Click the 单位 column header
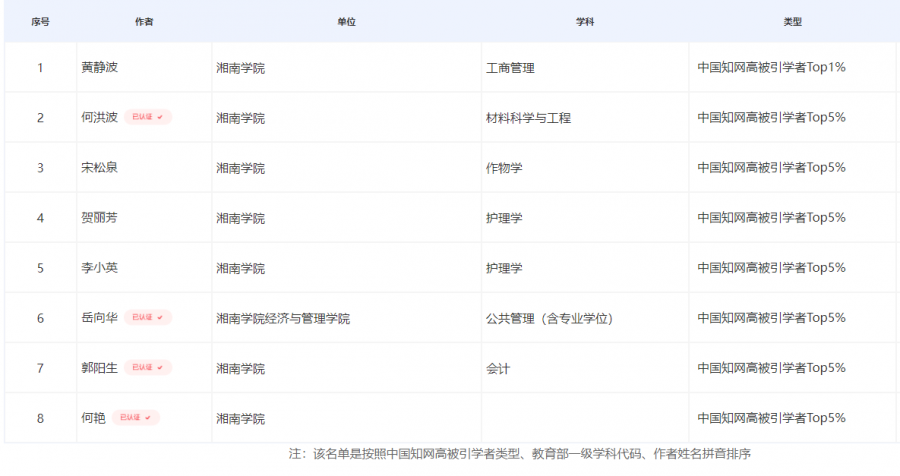 point(347,21)
